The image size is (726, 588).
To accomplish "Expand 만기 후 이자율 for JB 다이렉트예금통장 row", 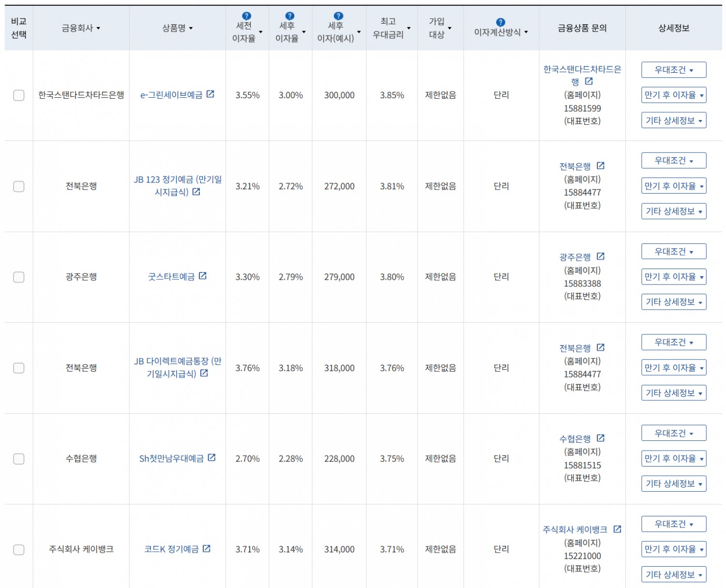I will tap(674, 368).
